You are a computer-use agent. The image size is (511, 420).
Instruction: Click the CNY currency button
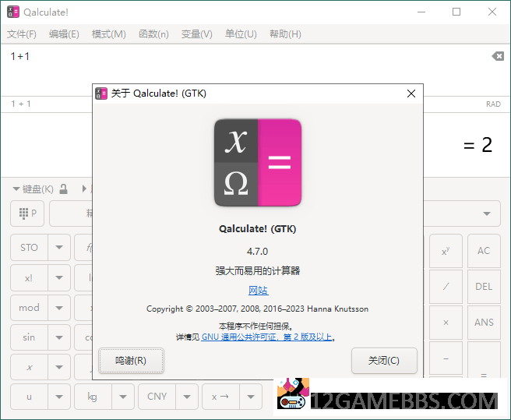pos(157,397)
